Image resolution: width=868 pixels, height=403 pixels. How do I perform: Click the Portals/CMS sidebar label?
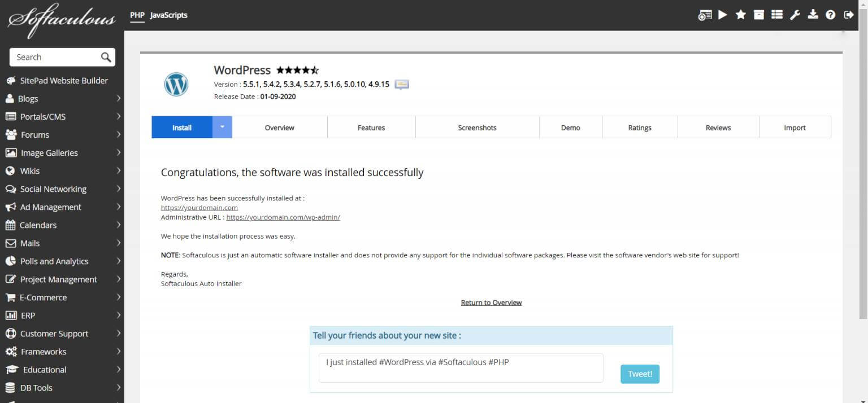[x=43, y=117]
